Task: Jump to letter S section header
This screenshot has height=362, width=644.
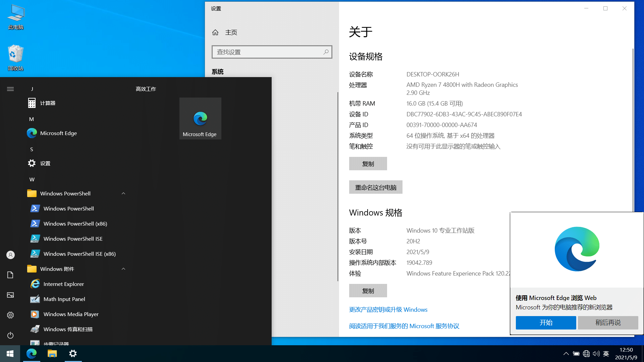Action: [32, 149]
